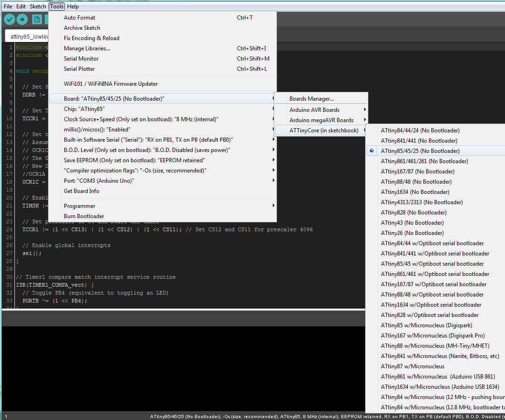505x420 pixels.
Task: Expand Built-in Software Serial submenu
Action: pos(163,140)
